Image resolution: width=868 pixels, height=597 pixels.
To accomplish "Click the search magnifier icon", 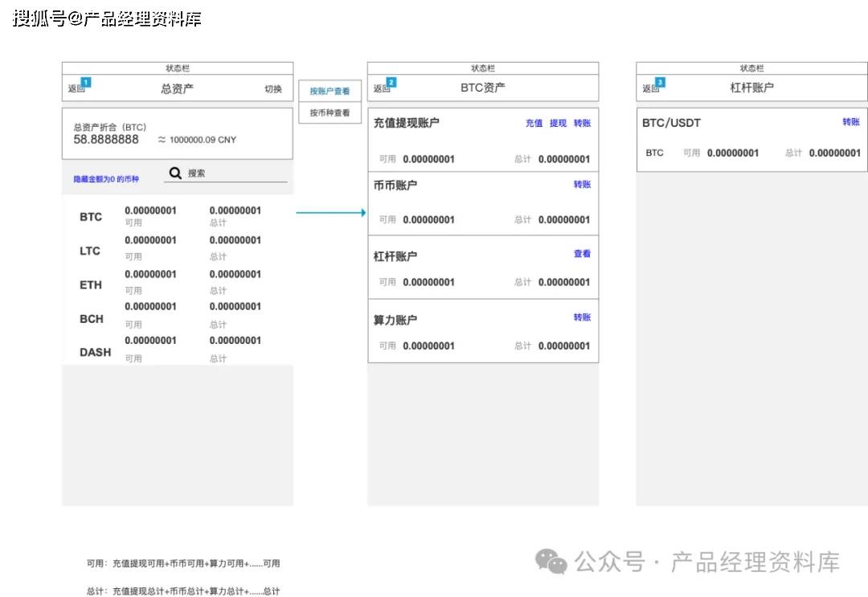I will [174, 173].
